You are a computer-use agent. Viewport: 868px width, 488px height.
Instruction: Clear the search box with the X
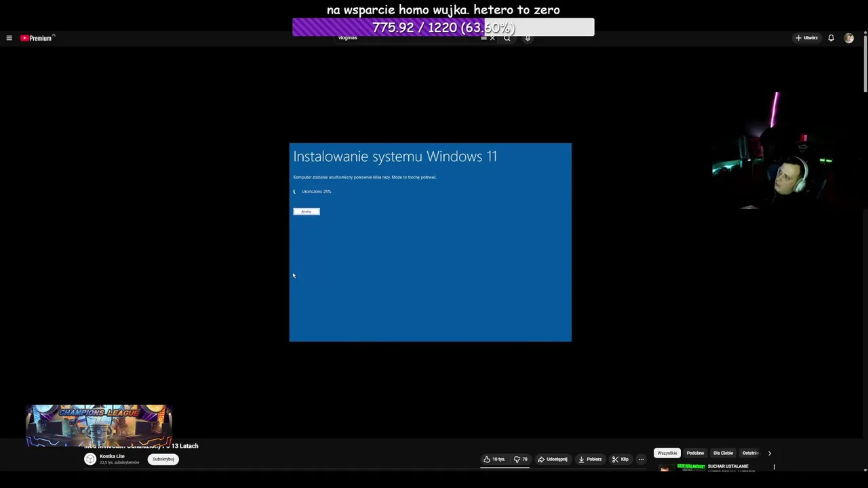tap(492, 38)
